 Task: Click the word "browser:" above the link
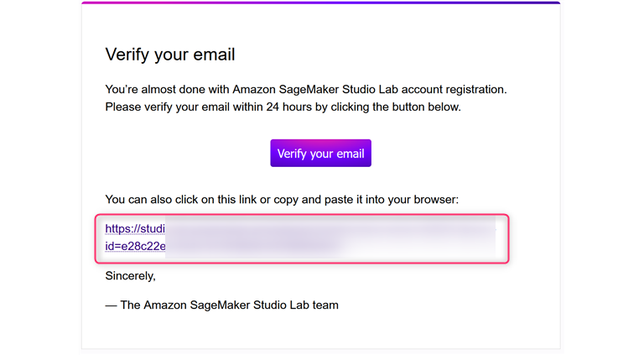(436, 199)
